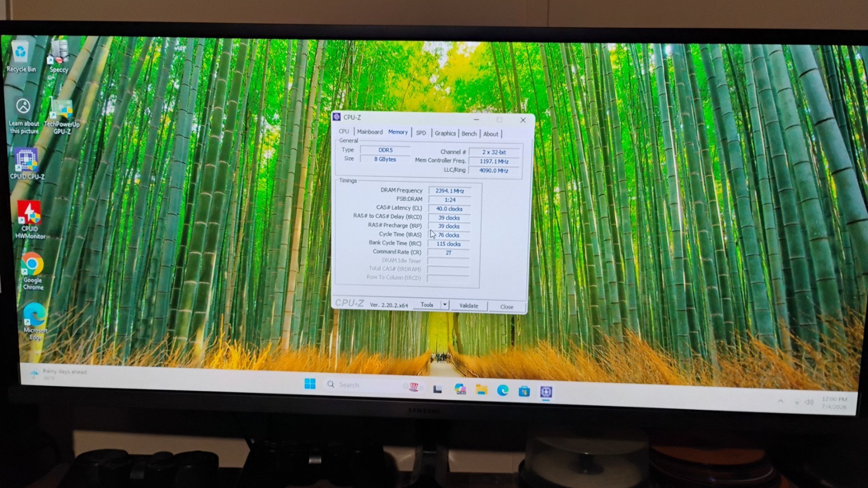868x488 pixels.
Task: Switch to the SPD tab
Action: pos(421,133)
